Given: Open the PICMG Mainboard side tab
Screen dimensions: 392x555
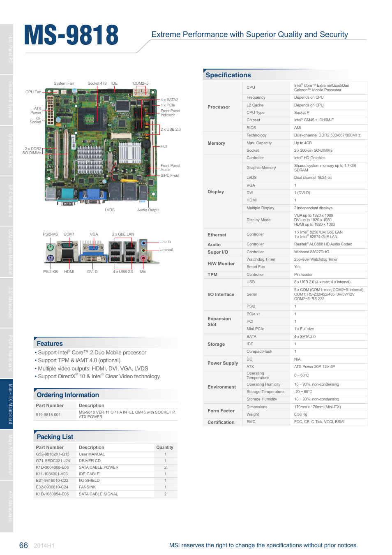Looking at the screenshot, I should tap(7, 353).
